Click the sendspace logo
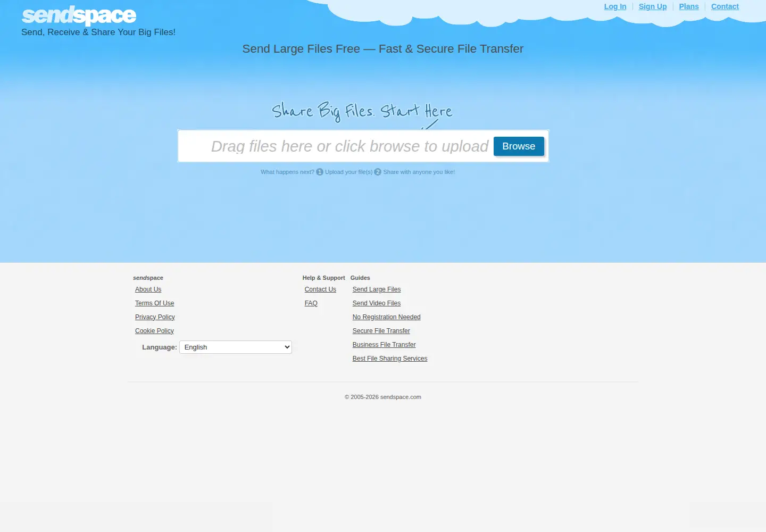Image resolution: width=766 pixels, height=532 pixels. pyautogui.click(x=79, y=16)
